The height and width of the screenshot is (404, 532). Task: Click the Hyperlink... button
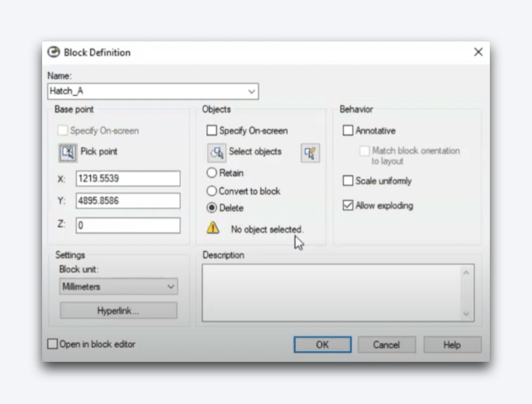click(x=118, y=311)
